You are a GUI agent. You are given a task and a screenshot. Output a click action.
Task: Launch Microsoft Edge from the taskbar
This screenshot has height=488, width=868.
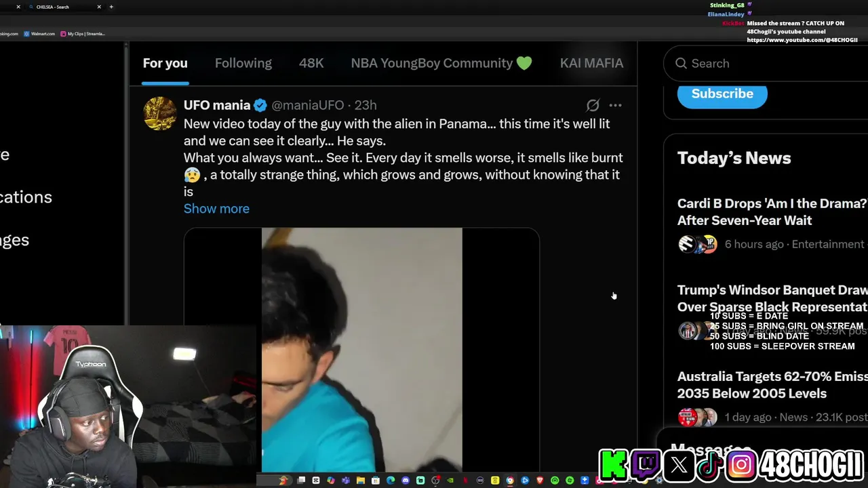[x=391, y=481]
